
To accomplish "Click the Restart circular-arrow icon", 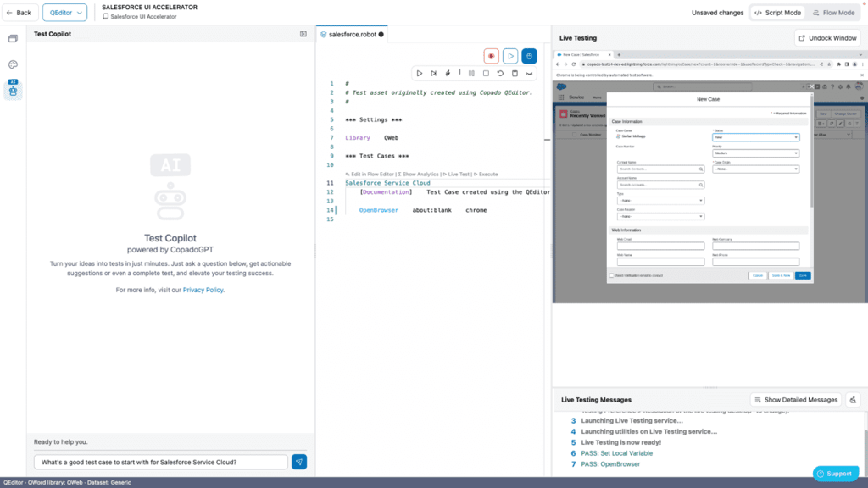I will tap(500, 73).
